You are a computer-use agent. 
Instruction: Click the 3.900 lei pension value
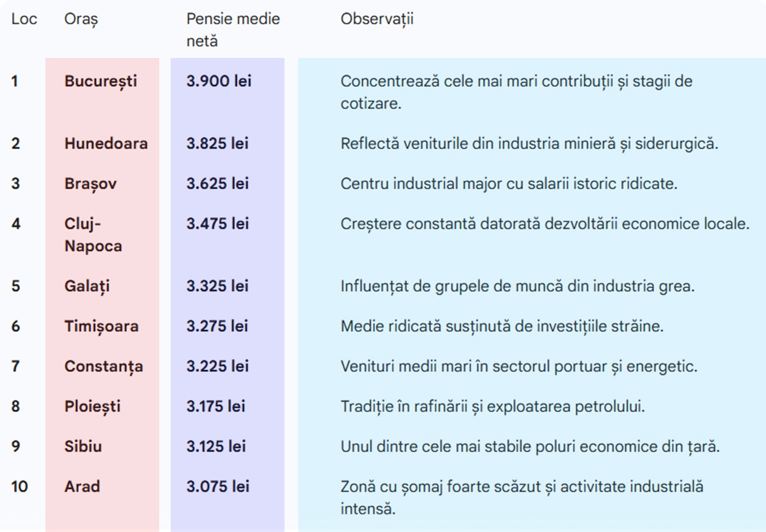pyautogui.click(x=219, y=81)
